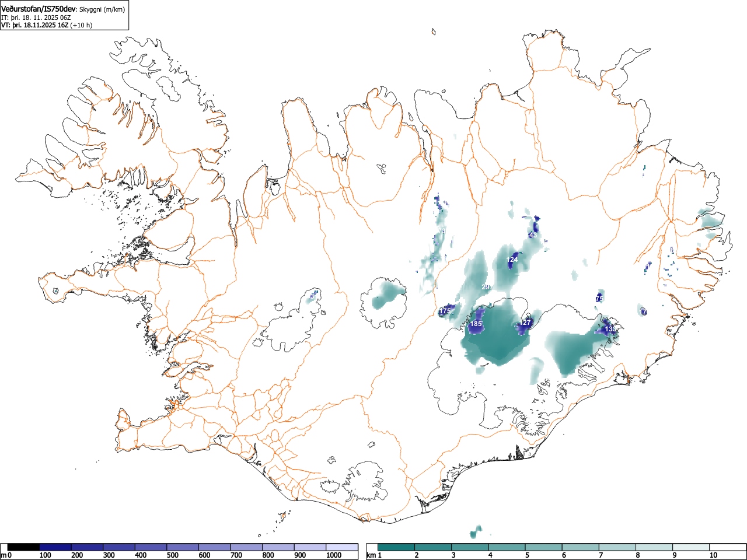
Task: Click the 'm' unit label of the legend
Action: pyautogui.click(x=4, y=555)
